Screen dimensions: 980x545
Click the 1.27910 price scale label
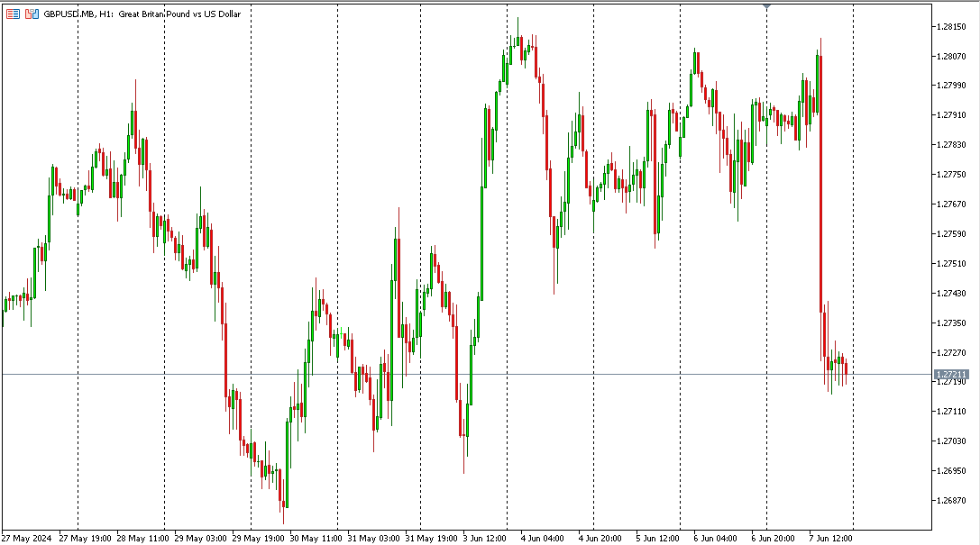950,115
